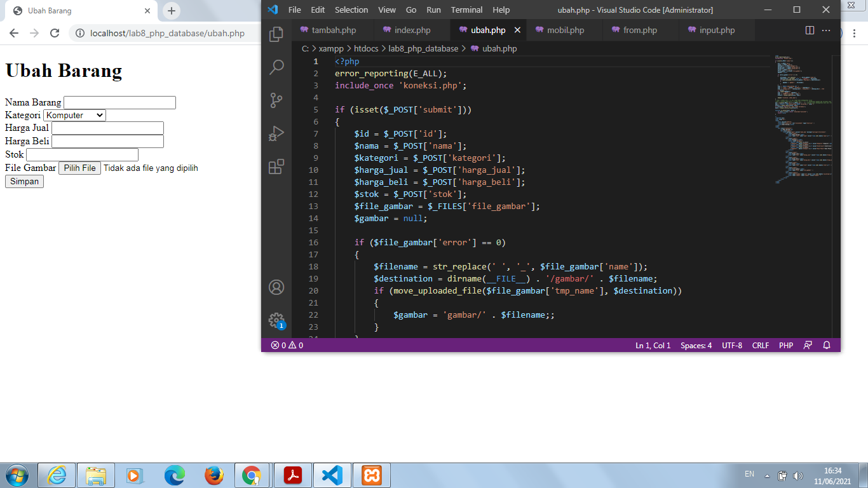Click the browser forward arrow
The height and width of the screenshot is (488, 868).
tap(34, 33)
